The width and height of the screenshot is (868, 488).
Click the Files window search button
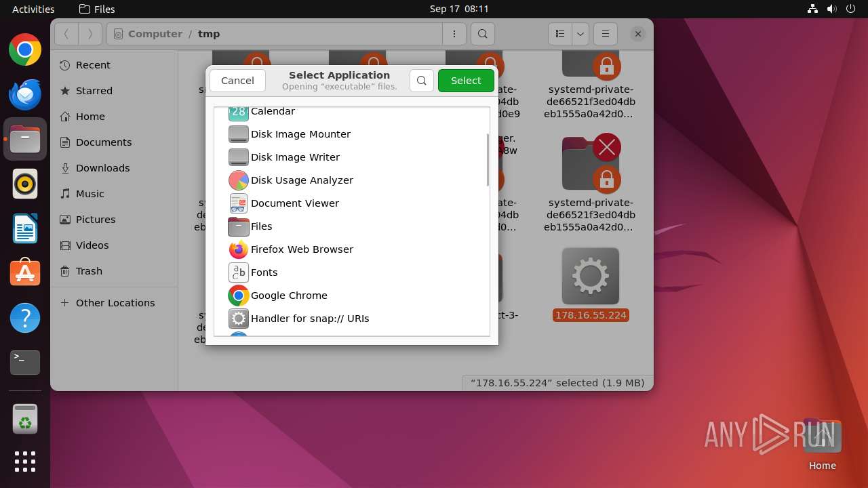tap(482, 34)
